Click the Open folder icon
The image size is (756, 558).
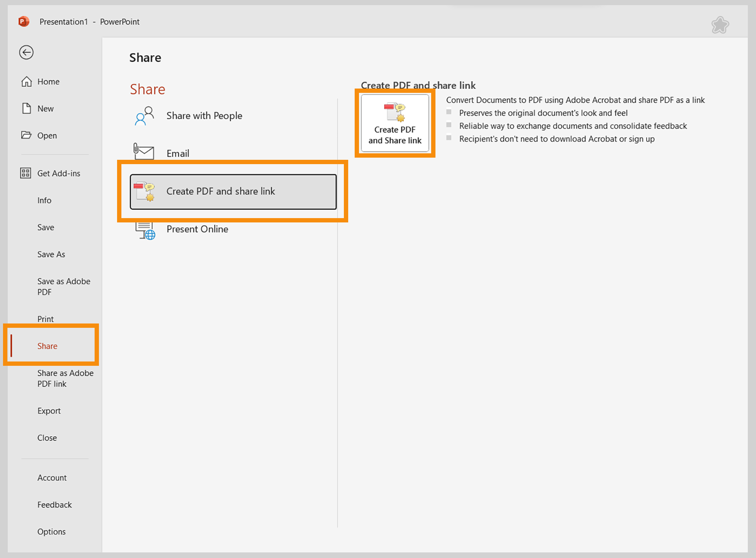26,135
